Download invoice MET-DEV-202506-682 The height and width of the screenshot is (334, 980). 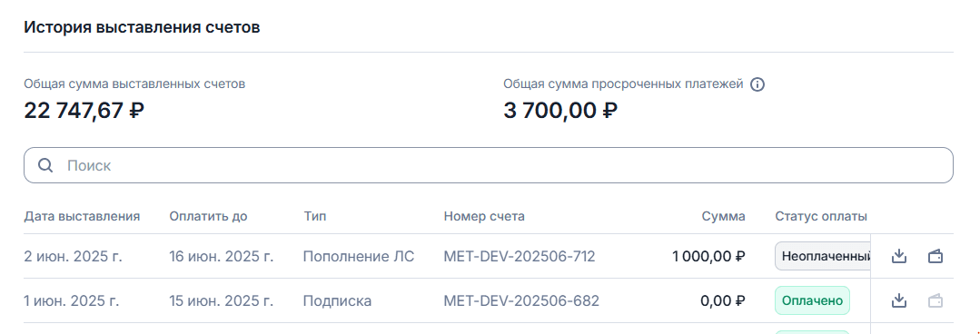[899, 301]
